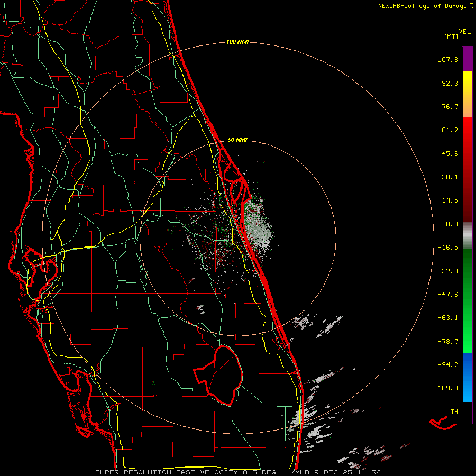Click the -63.1 legend value
This screenshot has height=476, width=476.
pyautogui.click(x=448, y=318)
